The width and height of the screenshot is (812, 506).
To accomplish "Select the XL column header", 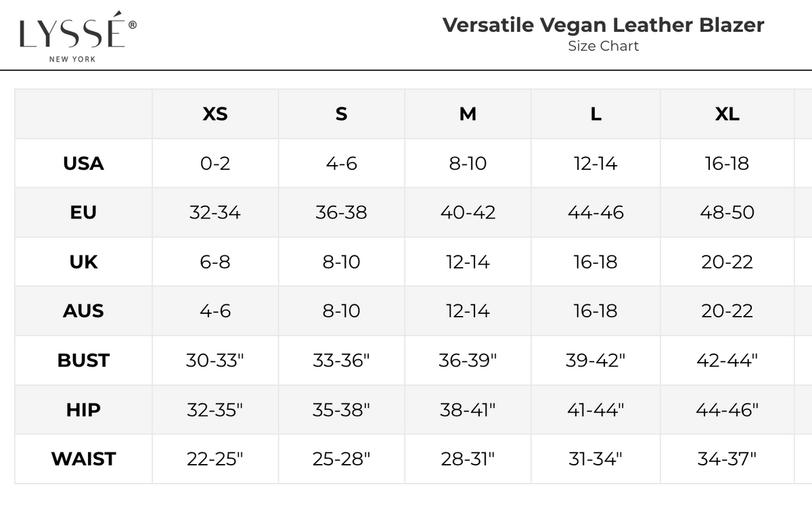I will pyautogui.click(x=727, y=114).
